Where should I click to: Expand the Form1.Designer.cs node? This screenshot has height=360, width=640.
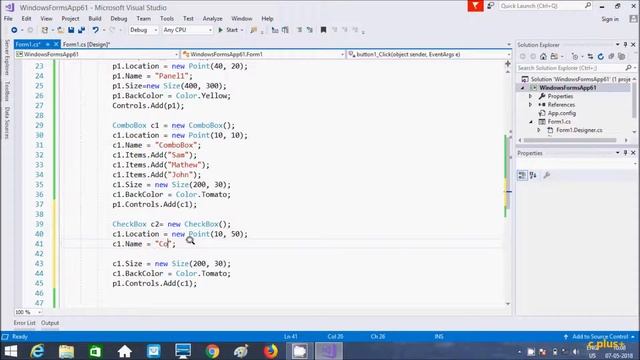point(539,130)
